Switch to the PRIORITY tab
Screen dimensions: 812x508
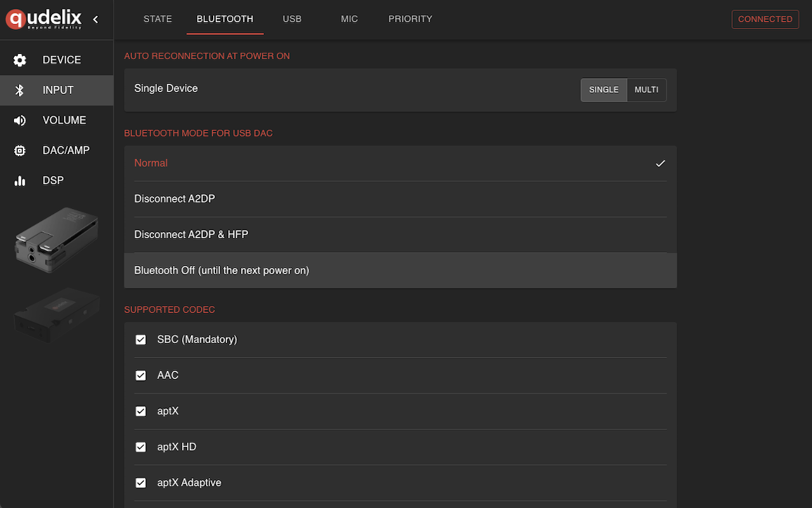click(x=410, y=19)
